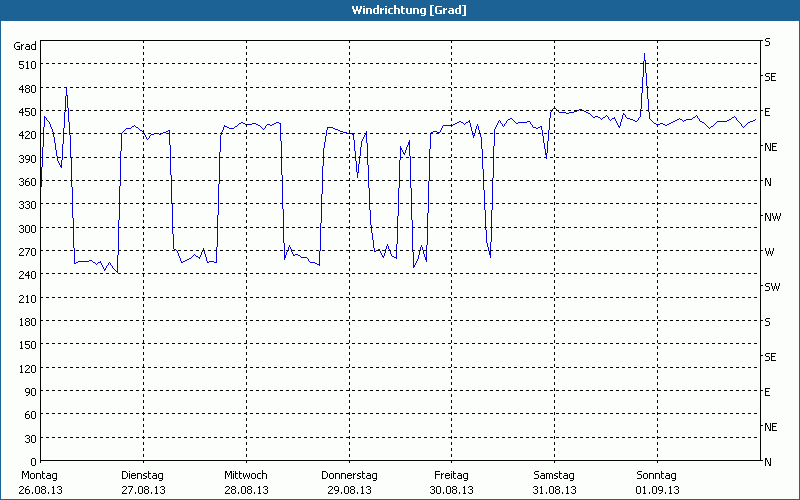Select the Donnerstag 29.08.13 date label
The height and width of the screenshot is (500, 800).
click(348, 483)
